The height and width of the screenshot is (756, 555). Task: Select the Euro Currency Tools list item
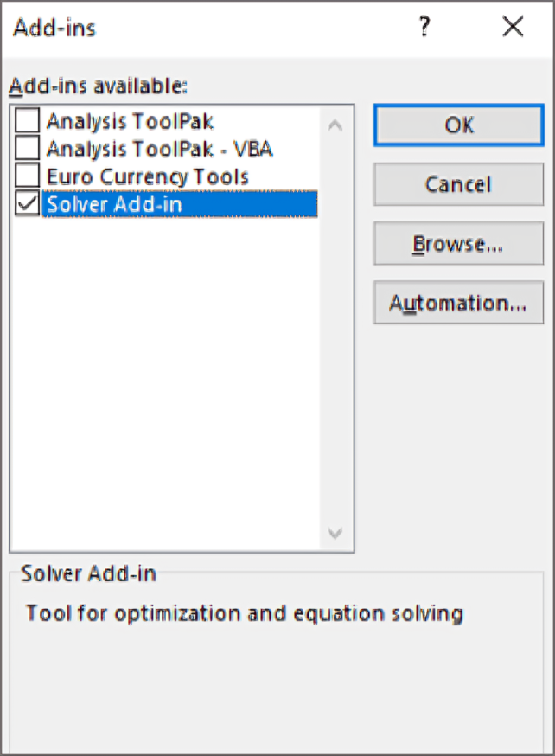148,176
